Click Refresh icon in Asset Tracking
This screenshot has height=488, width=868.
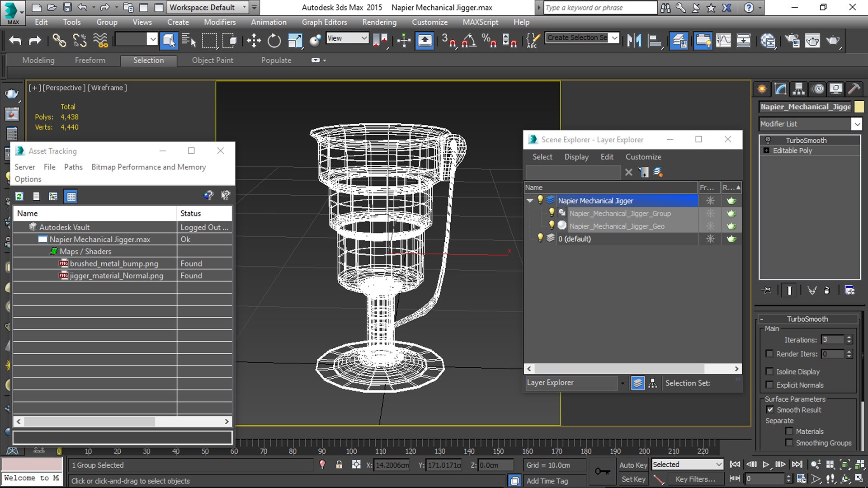point(19,196)
